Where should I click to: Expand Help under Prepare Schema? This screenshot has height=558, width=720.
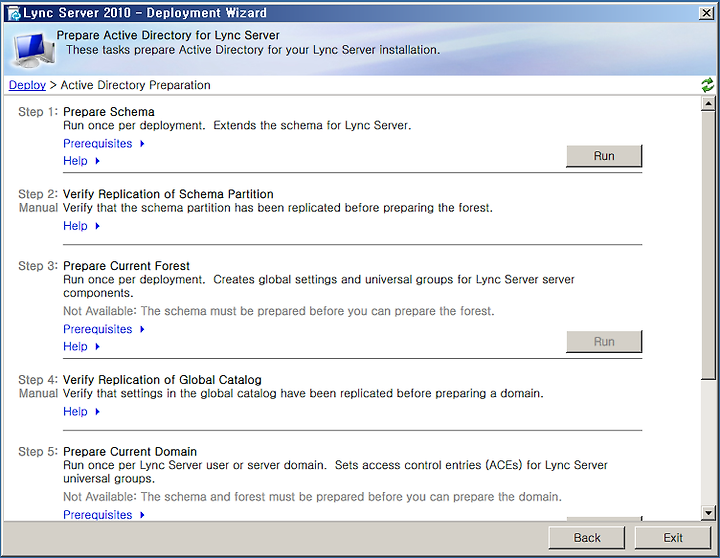point(81,161)
